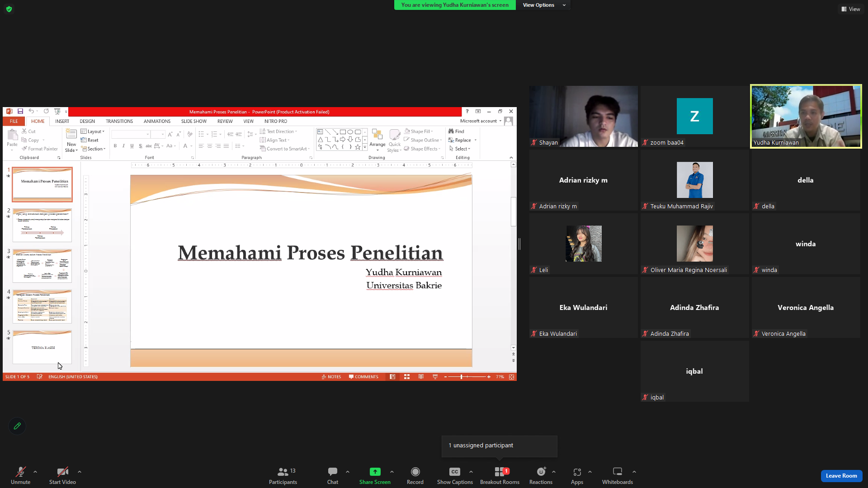
Task: Open the FILE tab in PowerPoint
Action: coord(14,121)
